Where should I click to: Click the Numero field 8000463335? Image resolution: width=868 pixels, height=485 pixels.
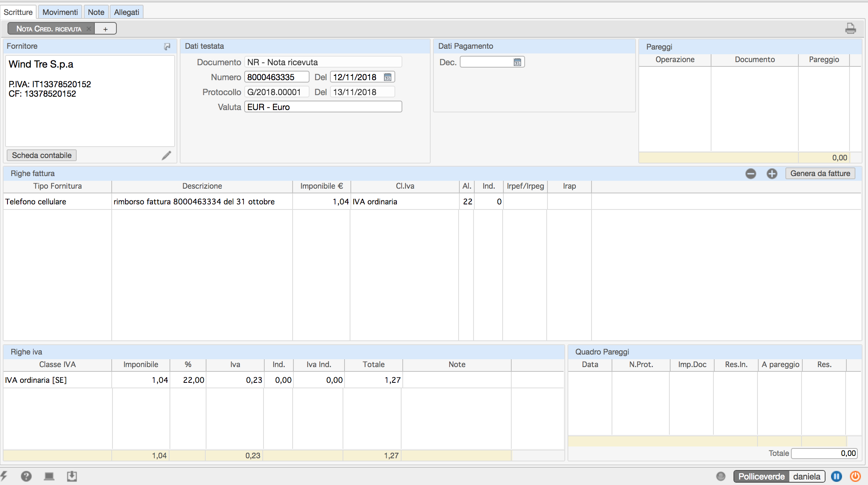(277, 77)
